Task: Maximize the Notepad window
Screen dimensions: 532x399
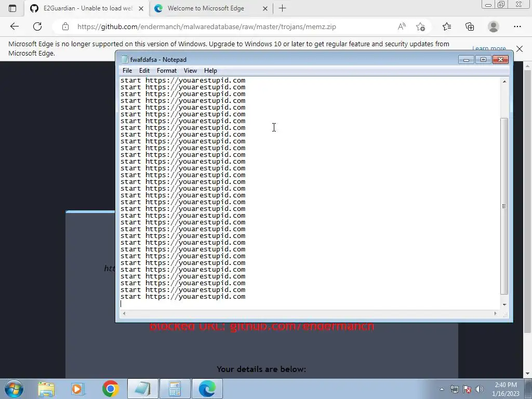Action: pyautogui.click(x=483, y=60)
